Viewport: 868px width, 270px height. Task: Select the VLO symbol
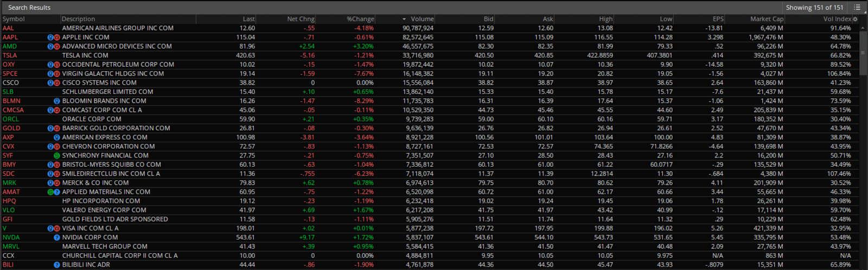tap(9, 210)
